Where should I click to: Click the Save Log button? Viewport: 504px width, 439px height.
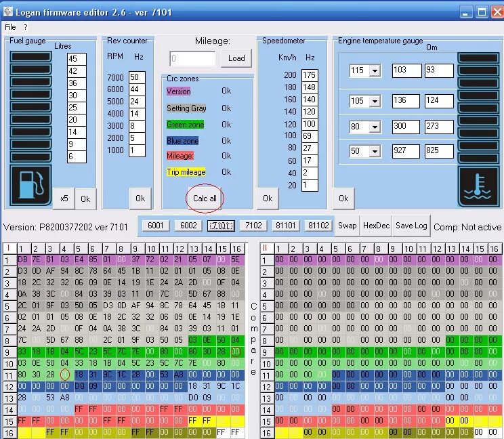tap(411, 226)
